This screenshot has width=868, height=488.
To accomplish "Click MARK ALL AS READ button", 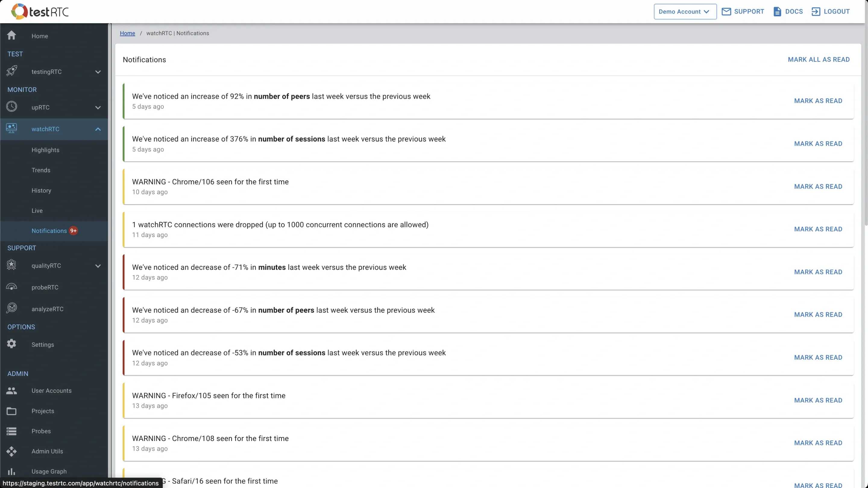I will pos(819,60).
